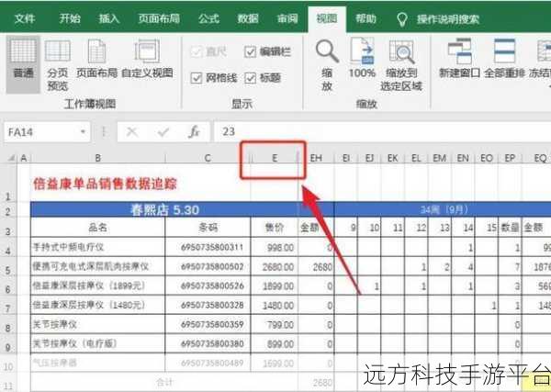The image size is (551, 392).
Task: Click the 缩放 magnifier zoom icon
Action: click(327, 50)
